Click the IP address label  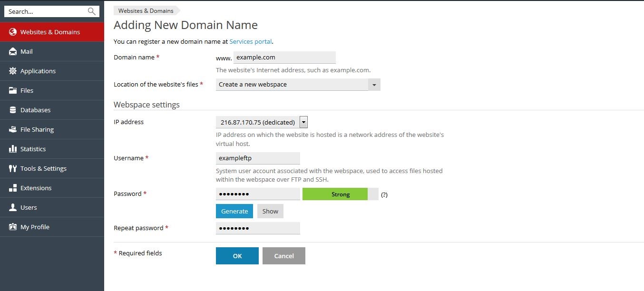coord(128,122)
